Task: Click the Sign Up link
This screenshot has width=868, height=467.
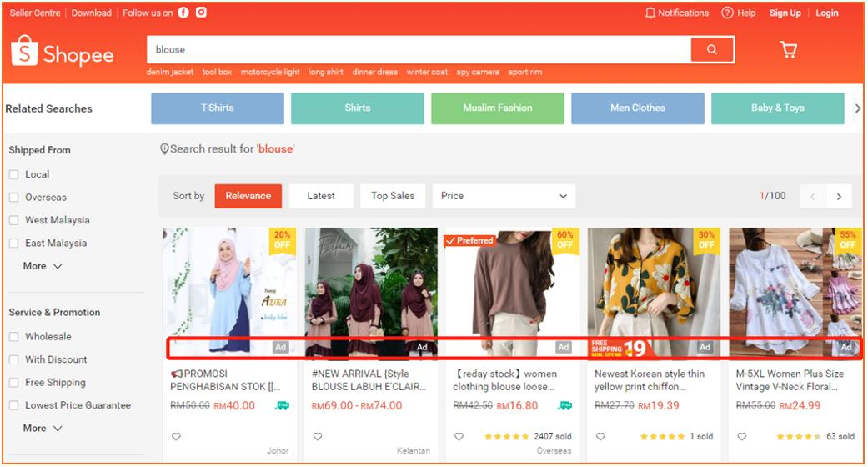Action: pos(785,13)
